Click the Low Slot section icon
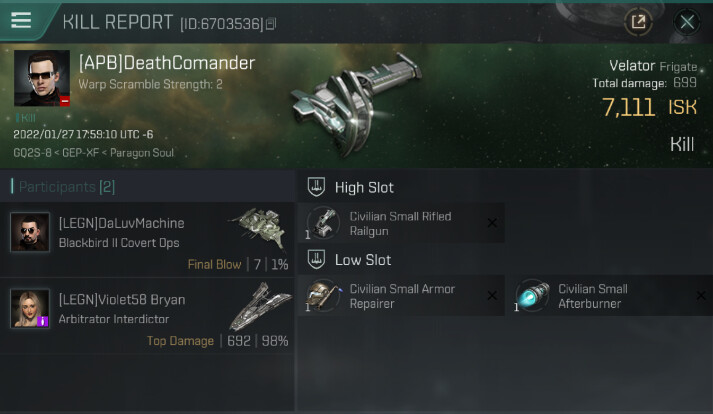 [x=316, y=259]
